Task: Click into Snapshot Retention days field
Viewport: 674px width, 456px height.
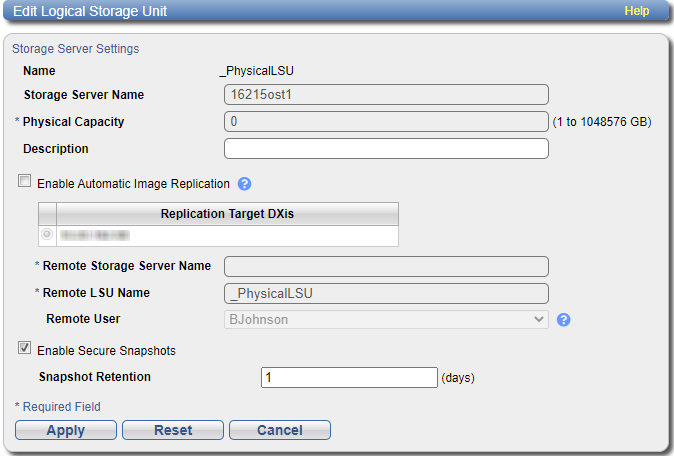Action: (x=349, y=378)
